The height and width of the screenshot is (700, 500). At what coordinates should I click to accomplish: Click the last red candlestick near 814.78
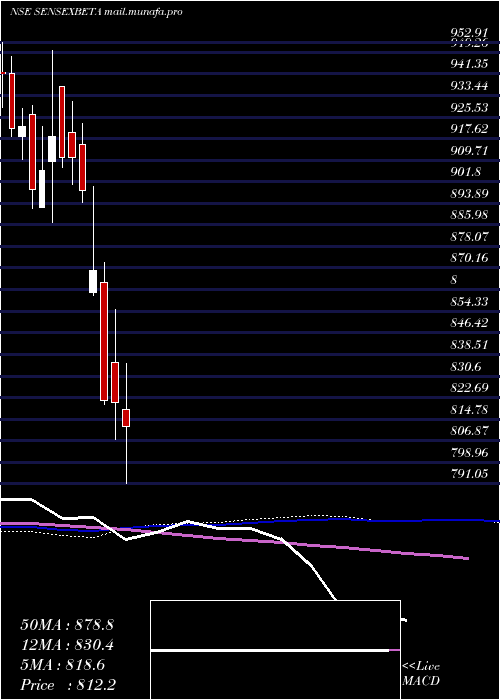tap(126, 418)
